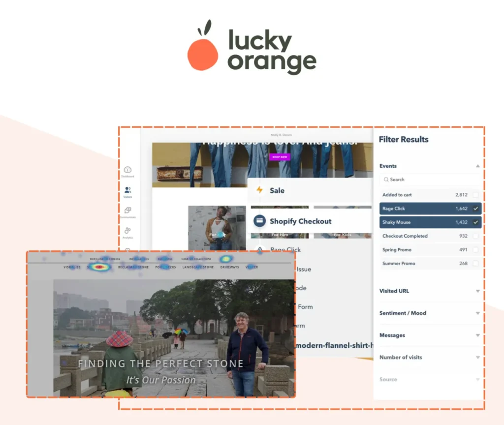
Task: Uncheck the Shaky Mouse event filter
Action: (475, 222)
